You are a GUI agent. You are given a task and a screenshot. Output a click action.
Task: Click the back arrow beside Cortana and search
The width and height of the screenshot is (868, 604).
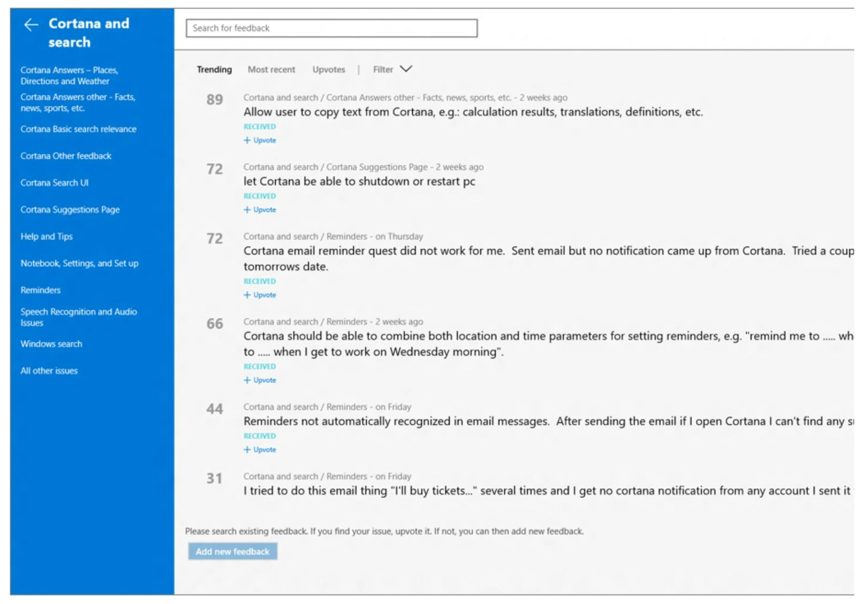click(31, 25)
